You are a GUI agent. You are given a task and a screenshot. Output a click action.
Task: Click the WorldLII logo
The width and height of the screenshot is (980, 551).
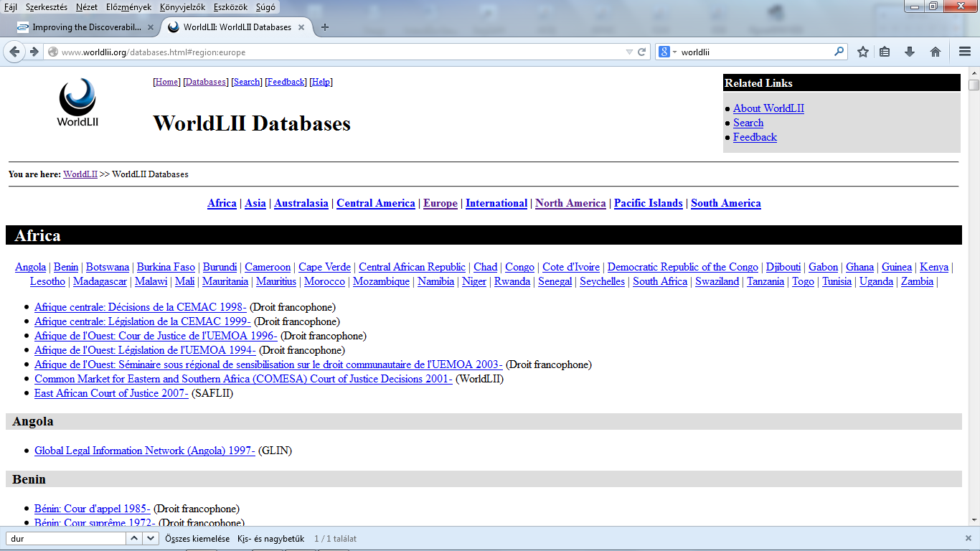click(77, 102)
